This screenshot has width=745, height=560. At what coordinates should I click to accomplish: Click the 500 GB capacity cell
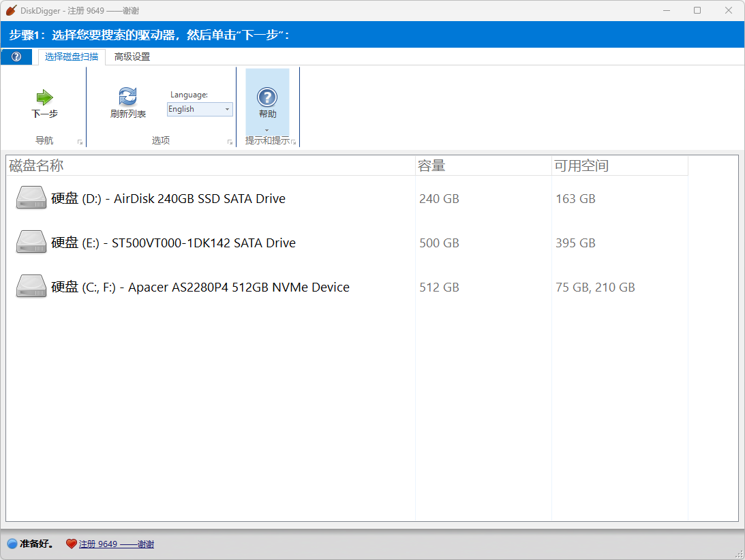tap(439, 243)
